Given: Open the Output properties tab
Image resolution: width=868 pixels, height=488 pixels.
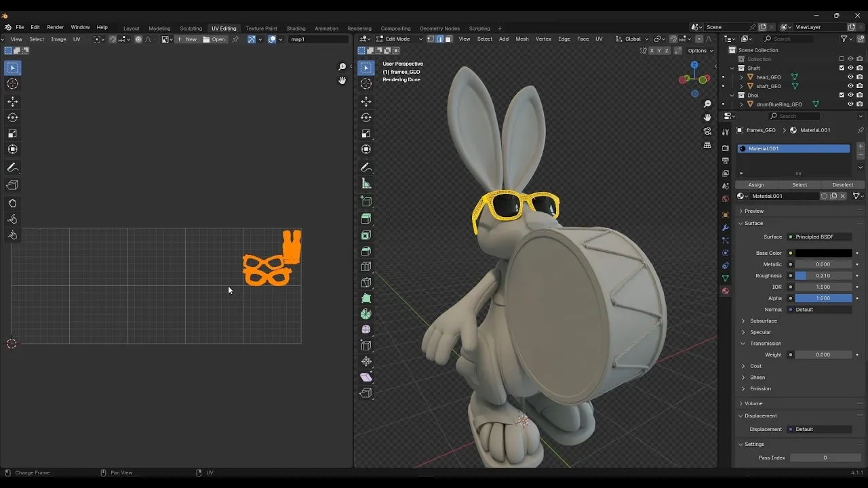Looking at the screenshot, I should point(726,161).
